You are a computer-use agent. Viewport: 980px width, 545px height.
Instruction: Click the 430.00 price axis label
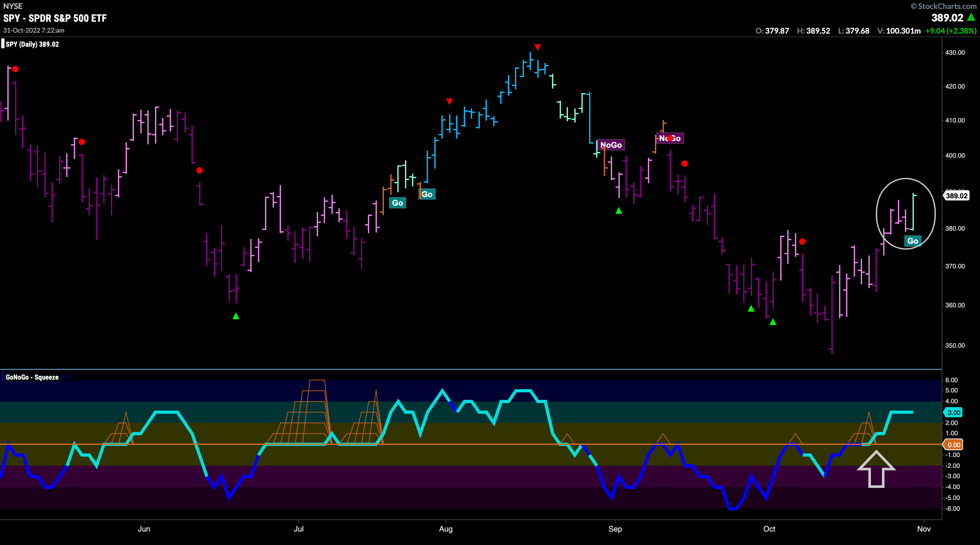pyautogui.click(x=955, y=52)
